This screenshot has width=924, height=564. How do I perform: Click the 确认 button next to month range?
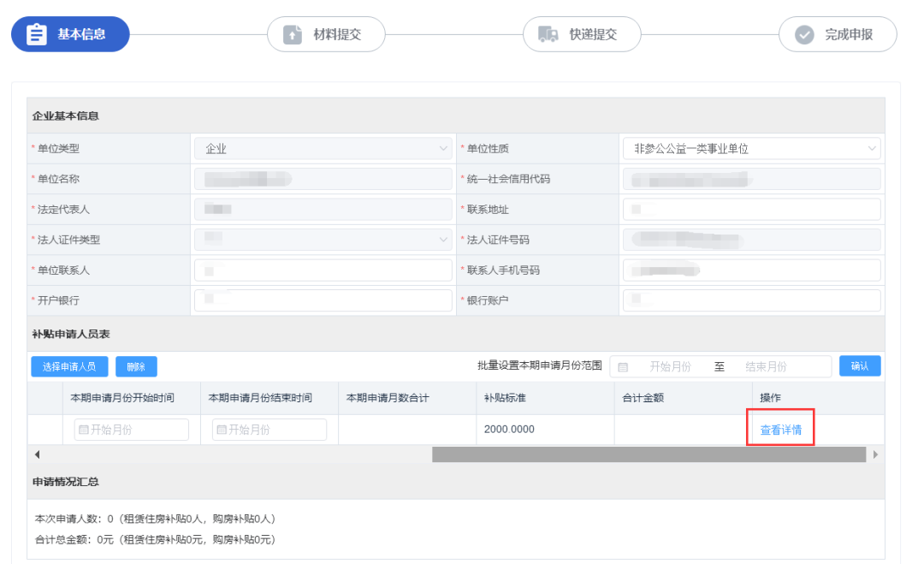point(860,365)
